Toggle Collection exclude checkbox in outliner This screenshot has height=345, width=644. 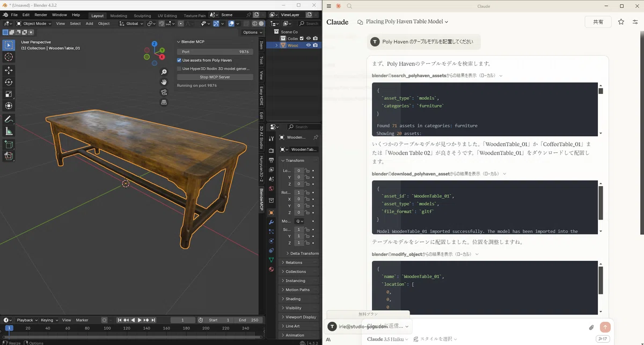(x=302, y=39)
